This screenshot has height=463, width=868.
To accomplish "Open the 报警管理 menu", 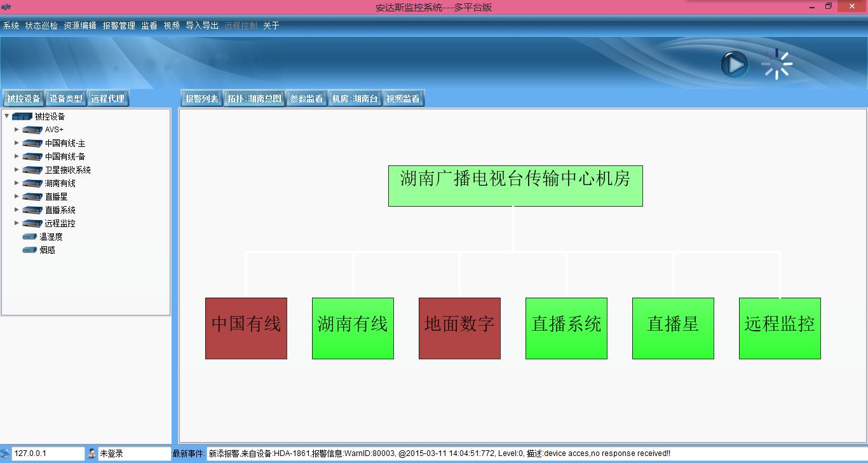I will point(119,25).
